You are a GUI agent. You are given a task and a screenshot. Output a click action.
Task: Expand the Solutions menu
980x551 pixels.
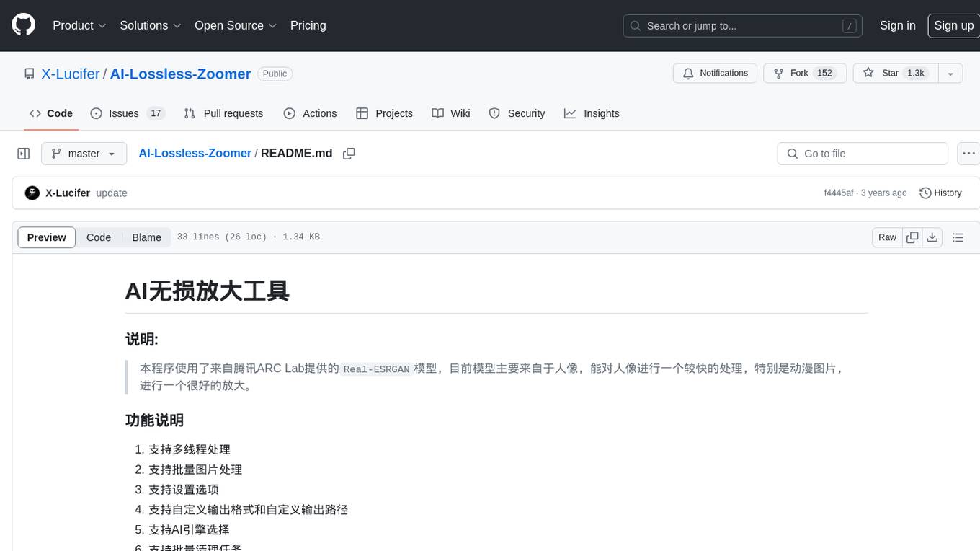[149, 25]
